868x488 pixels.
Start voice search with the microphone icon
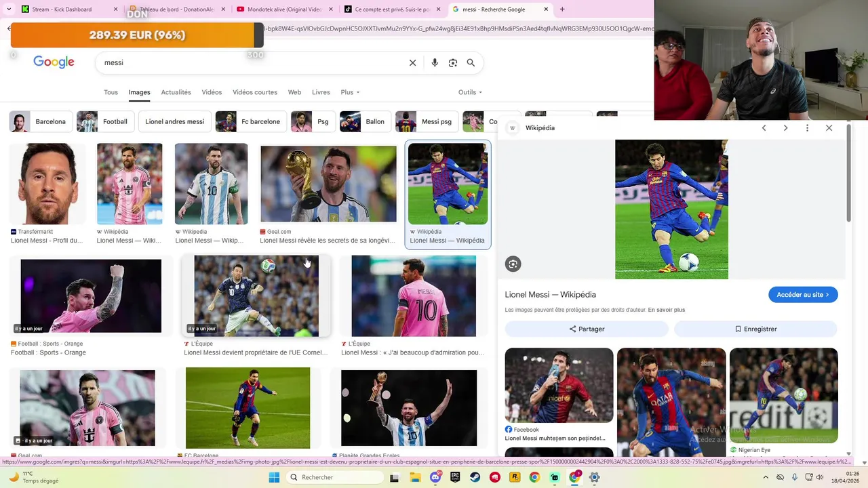click(435, 62)
